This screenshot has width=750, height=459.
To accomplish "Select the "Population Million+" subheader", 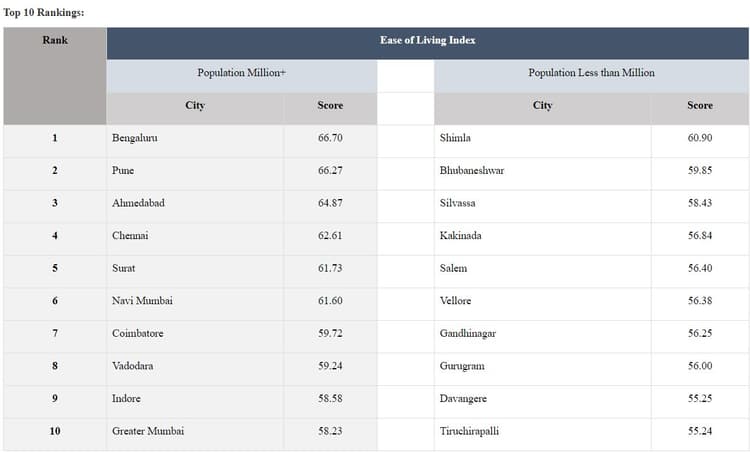I will tap(241, 73).
